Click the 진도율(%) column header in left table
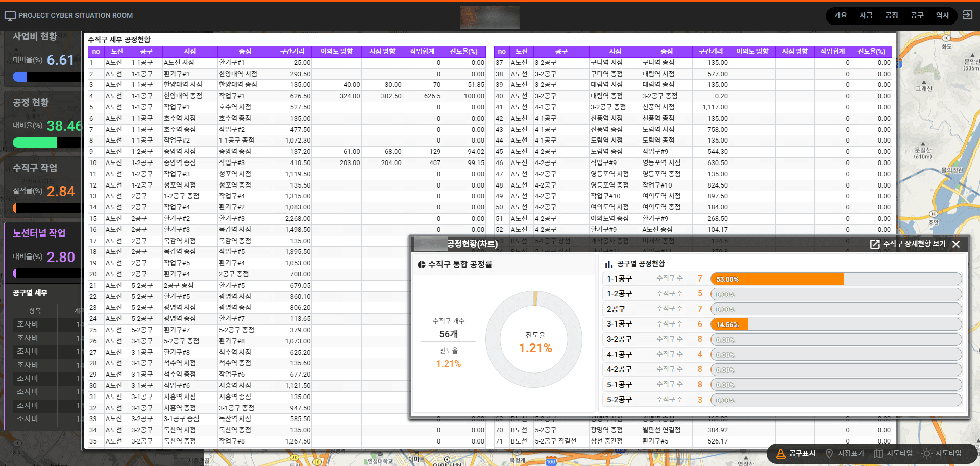This screenshot has width=980, height=466. (463, 52)
